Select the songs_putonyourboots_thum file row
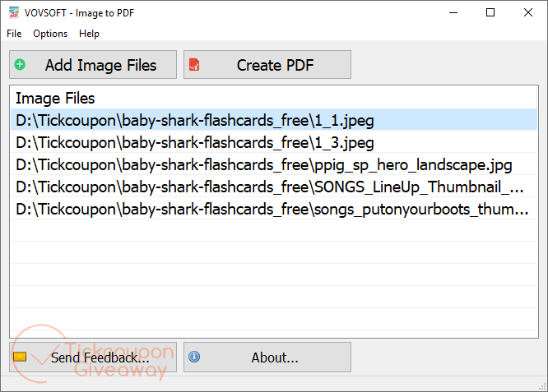This screenshot has width=548, height=392. coord(274,209)
